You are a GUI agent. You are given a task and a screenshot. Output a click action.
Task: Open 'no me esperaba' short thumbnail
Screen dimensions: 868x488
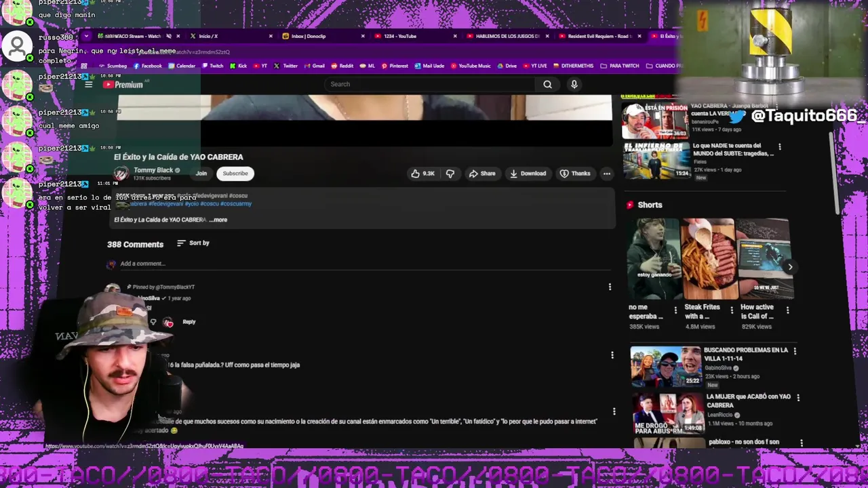[x=654, y=259]
